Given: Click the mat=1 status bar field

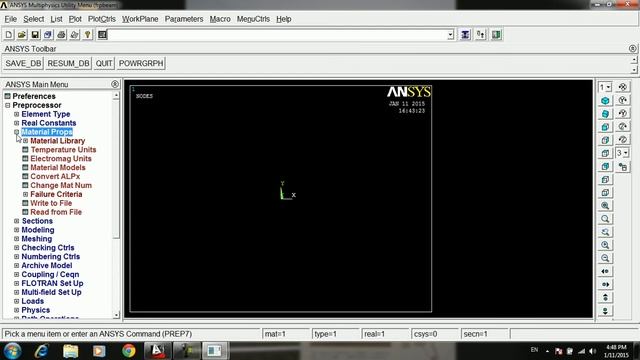Looking at the screenshot, I should 286,334.
